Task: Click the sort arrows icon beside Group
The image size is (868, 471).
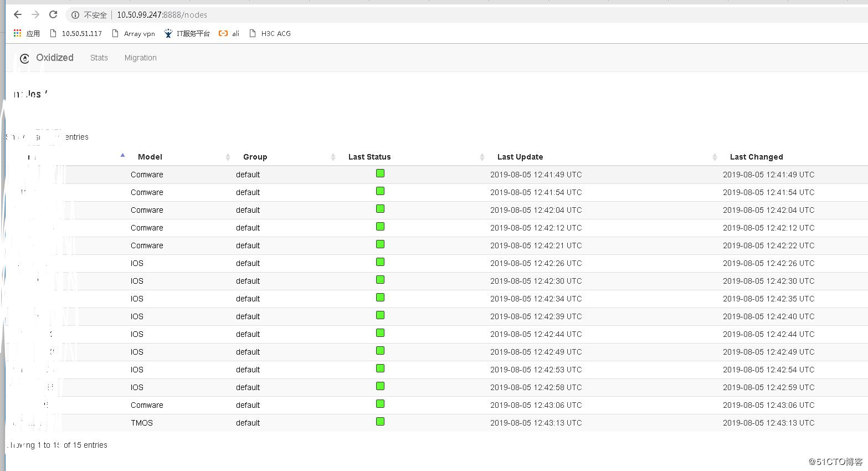Action: coord(333,157)
